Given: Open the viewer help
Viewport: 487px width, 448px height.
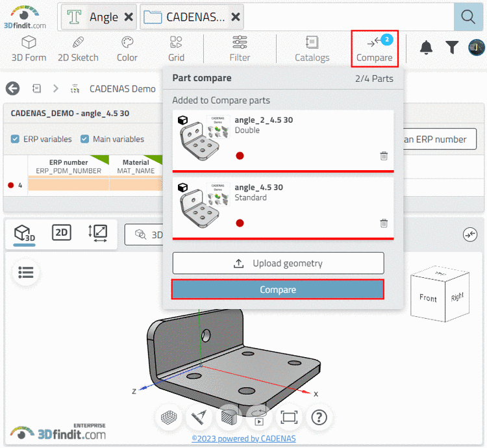Looking at the screenshot, I should pyautogui.click(x=319, y=417).
